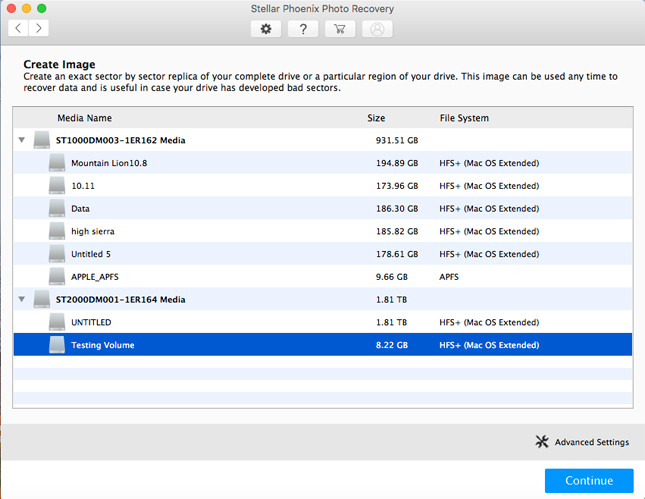This screenshot has height=499, width=645.
Task: Open help via question mark icon
Action: pyautogui.click(x=303, y=29)
